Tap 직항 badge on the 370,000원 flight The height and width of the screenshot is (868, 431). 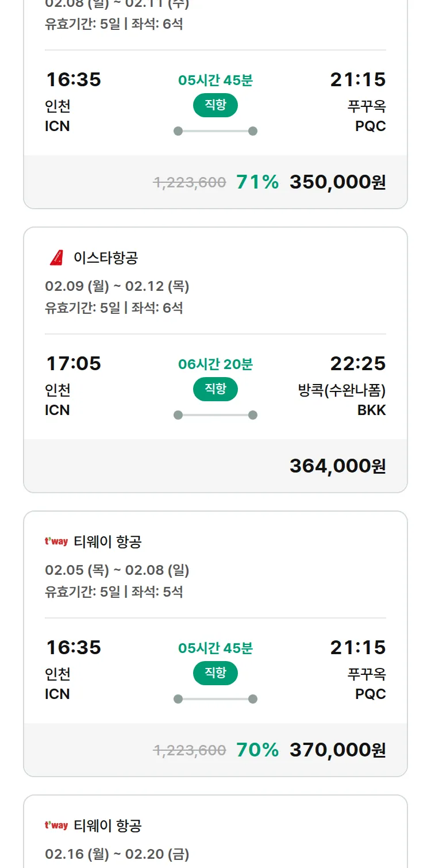(x=215, y=673)
